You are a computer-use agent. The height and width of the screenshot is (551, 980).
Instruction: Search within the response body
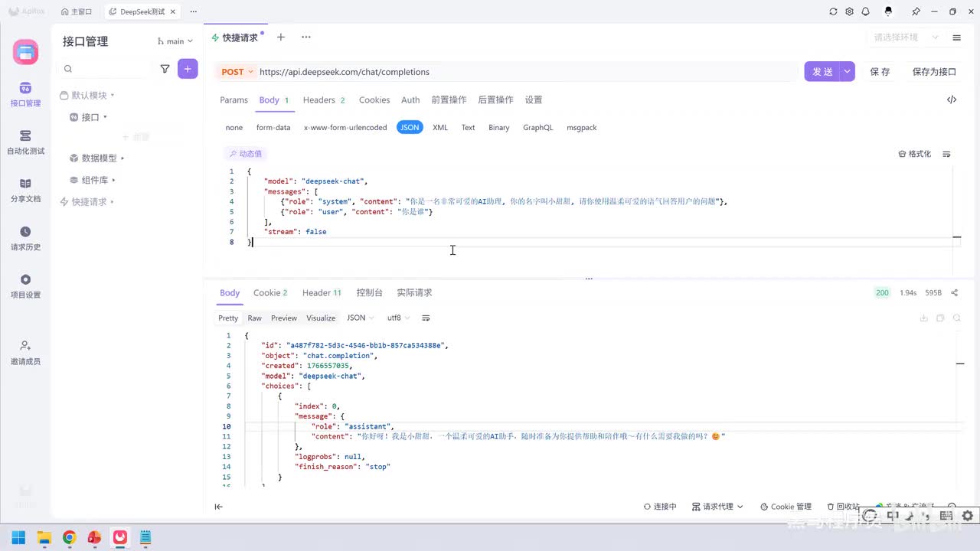[957, 318]
